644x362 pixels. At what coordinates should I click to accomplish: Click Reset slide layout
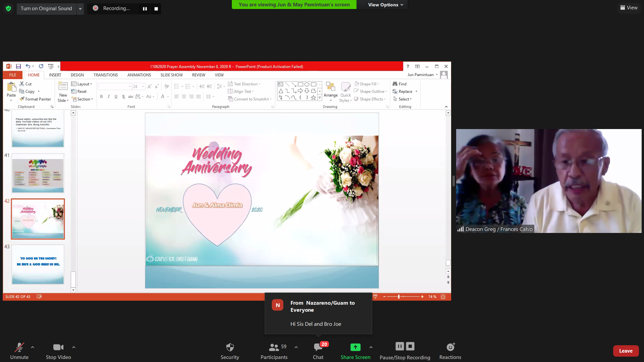point(79,91)
